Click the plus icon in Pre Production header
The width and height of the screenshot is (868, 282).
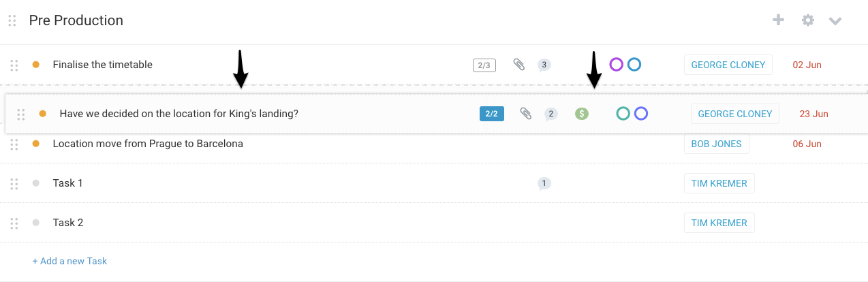pos(778,20)
